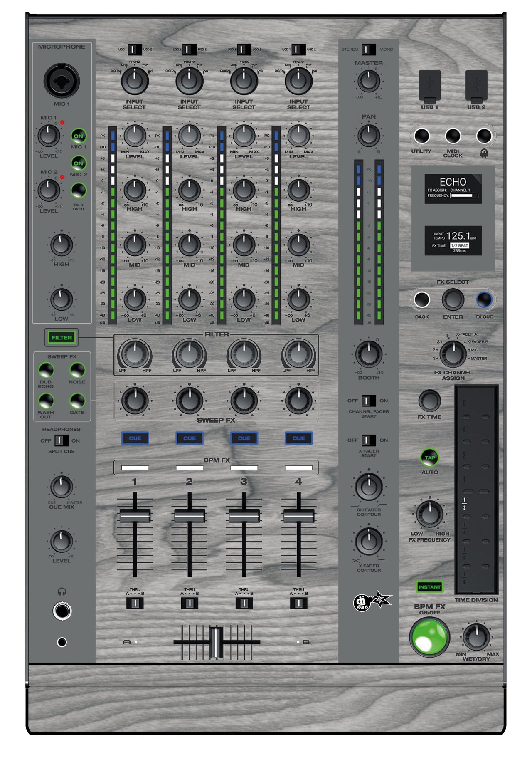The width and height of the screenshot is (532, 757).
Task: Toggle the Split Cue switch
Action: [x=62, y=440]
